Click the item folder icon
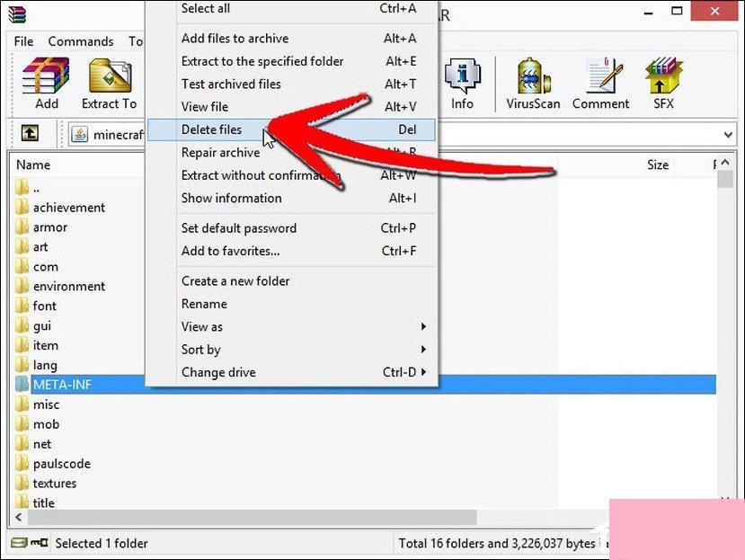 (x=22, y=345)
